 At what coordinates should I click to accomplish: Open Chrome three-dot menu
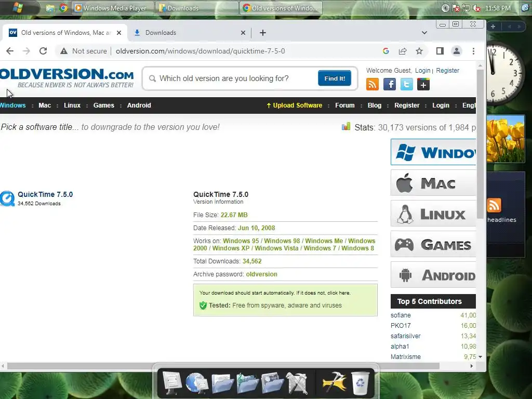(x=473, y=51)
